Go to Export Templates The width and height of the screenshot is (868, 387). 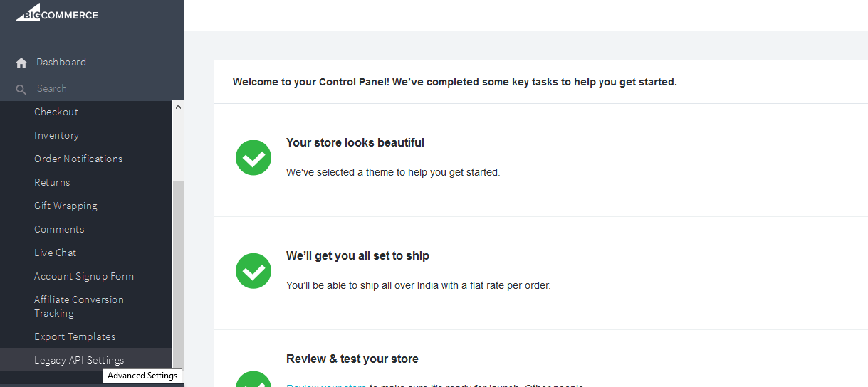coord(75,336)
